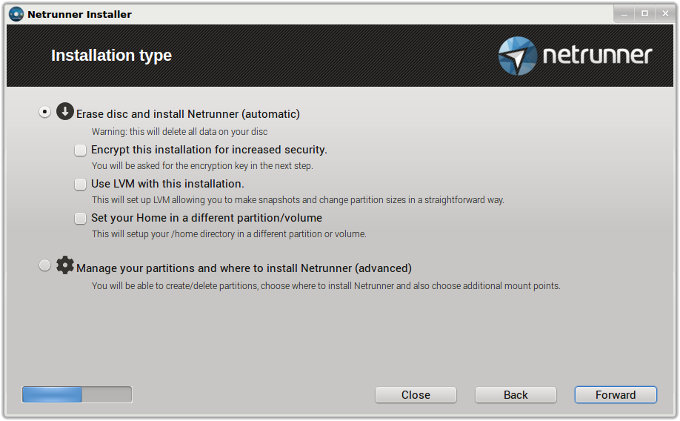Enable Use LVM with this installation checkbox
This screenshot has height=421, width=680.
coord(80,184)
